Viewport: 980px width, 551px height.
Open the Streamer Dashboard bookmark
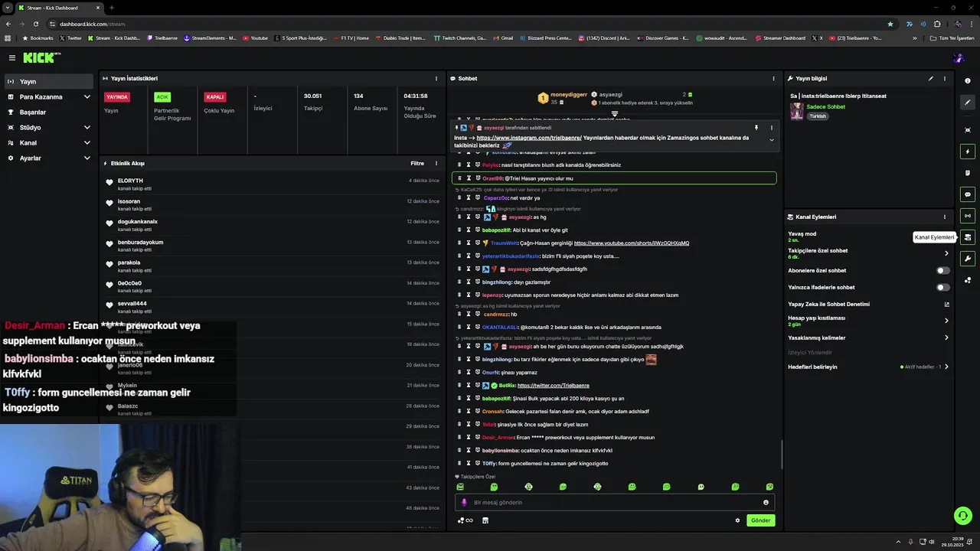780,37
